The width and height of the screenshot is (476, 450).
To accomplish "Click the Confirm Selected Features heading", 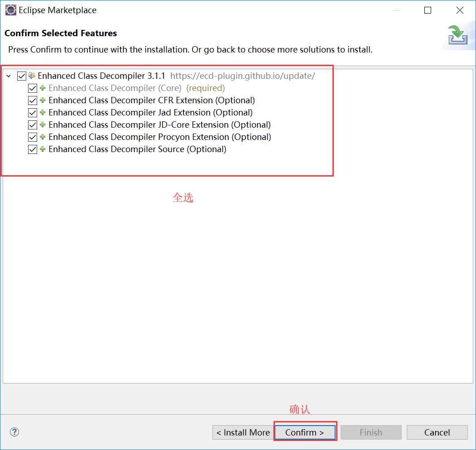I will [x=61, y=33].
